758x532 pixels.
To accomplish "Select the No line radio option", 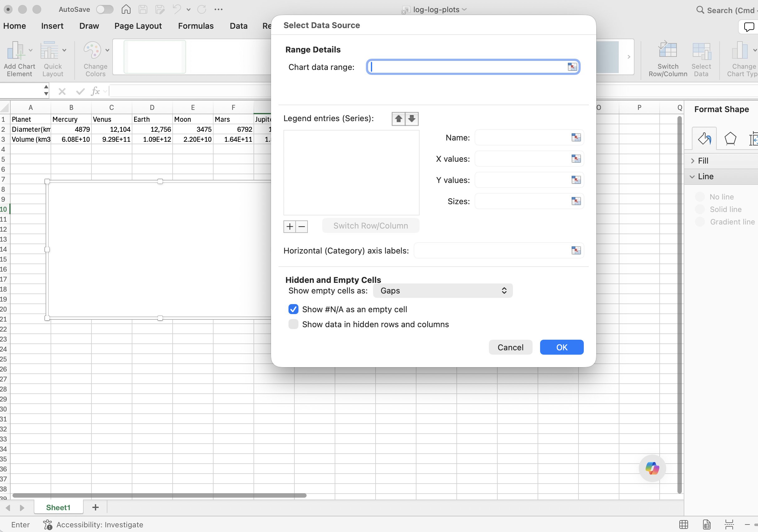I will pyautogui.click(x=700, y=197).
